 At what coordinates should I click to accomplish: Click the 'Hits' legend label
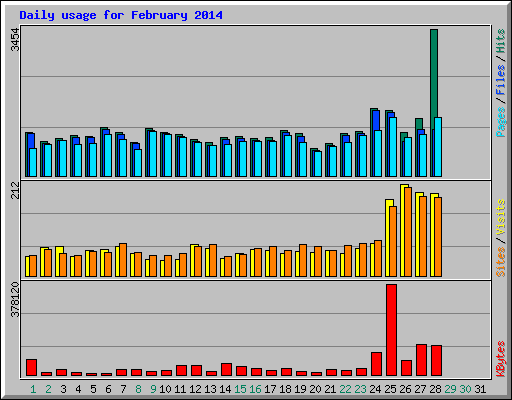pyautogui.click(x=500, y=41)
